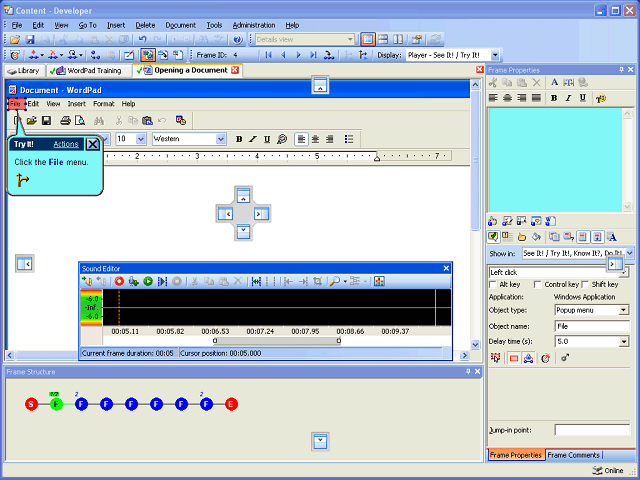Click the Frame ID value field
Viewport: 640px width, 480px height.
pyautogui.click(x=245, y=55)
